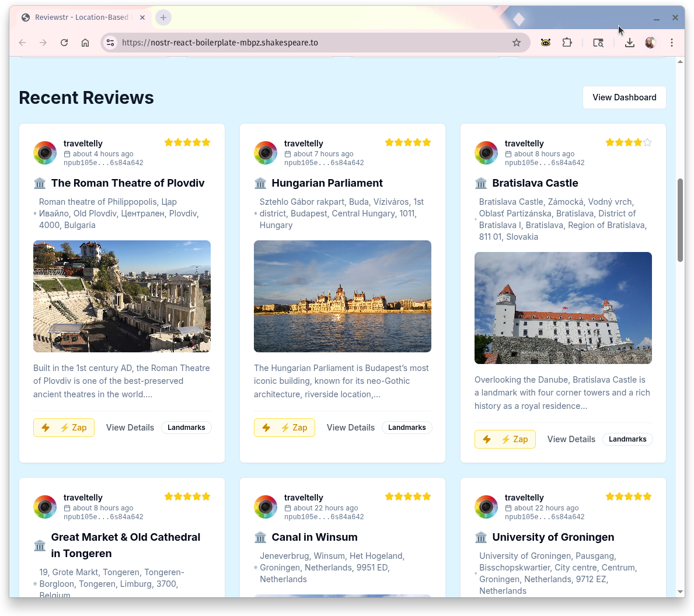Viewport: 694px width, 616px height.
Task: Zap the Bratislava Castle review
Action: click(505, 439)
